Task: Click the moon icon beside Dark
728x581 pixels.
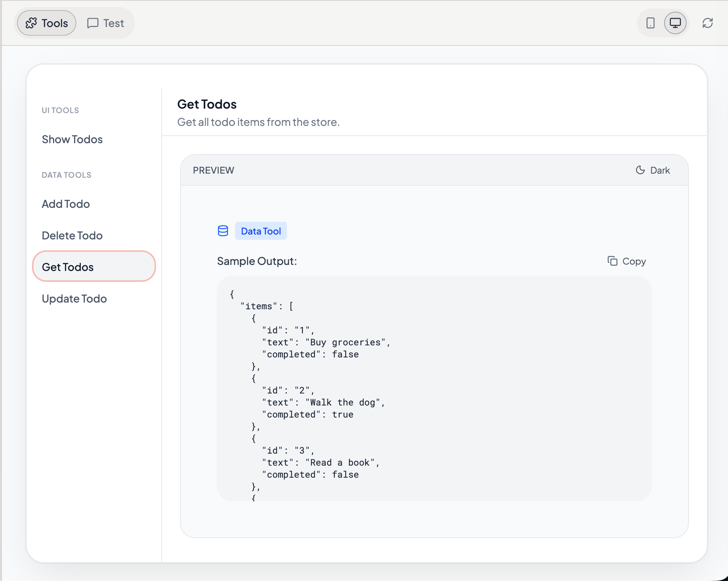Action: click(640, 170)
